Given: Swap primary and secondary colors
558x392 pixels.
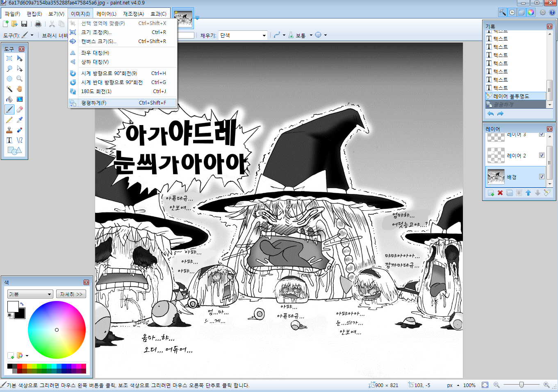Looking at the screenshot, I should click(22, 304).
